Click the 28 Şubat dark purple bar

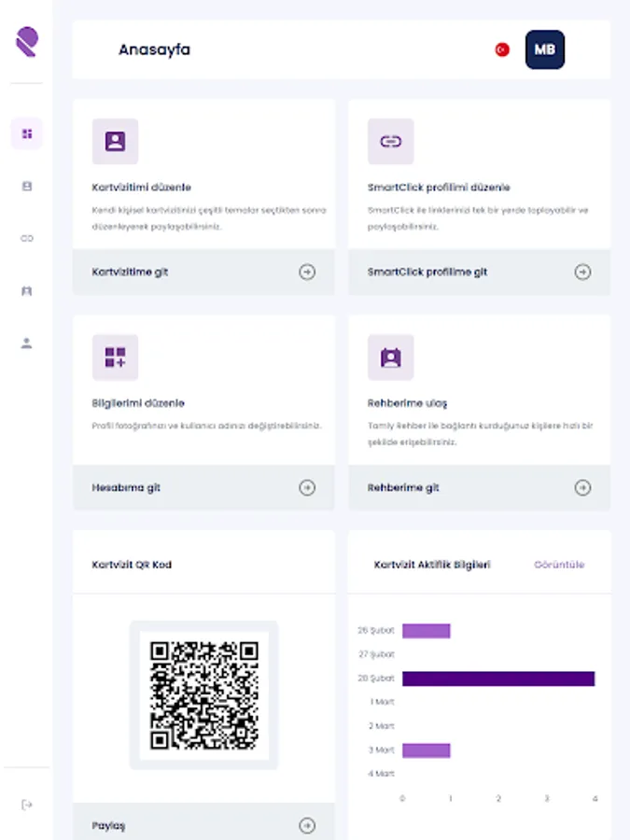[498, 679]
